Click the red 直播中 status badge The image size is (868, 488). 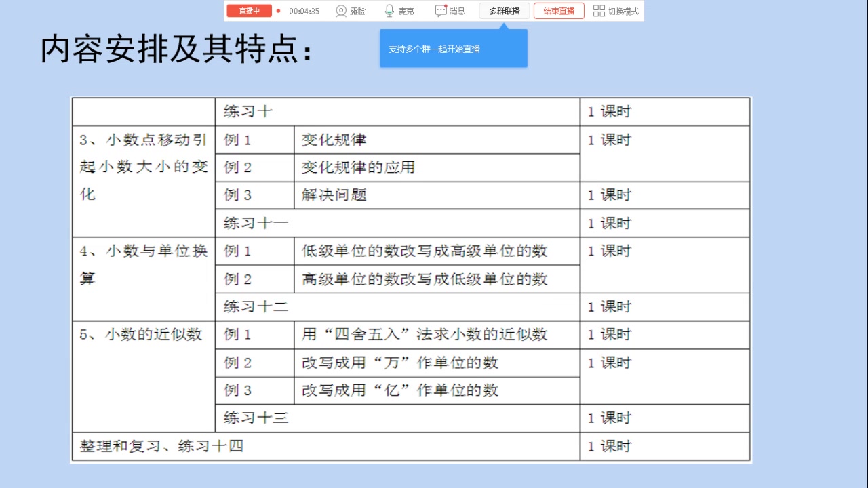pyautogui.click(x=249, y=11)
